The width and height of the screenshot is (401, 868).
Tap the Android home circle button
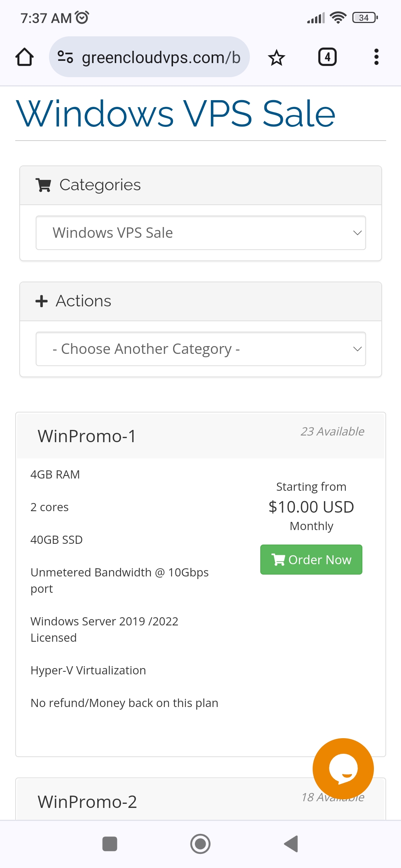click(x=200, y=844)
